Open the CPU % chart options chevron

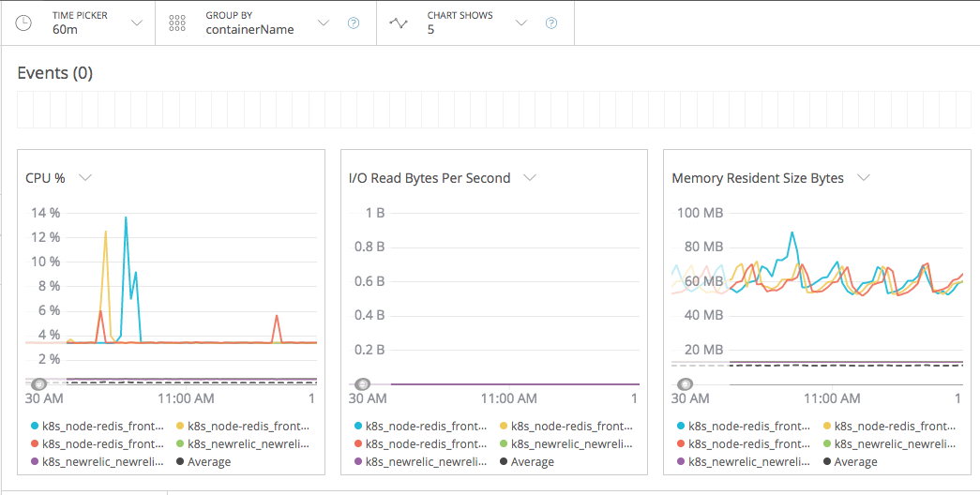pos(84,177)
